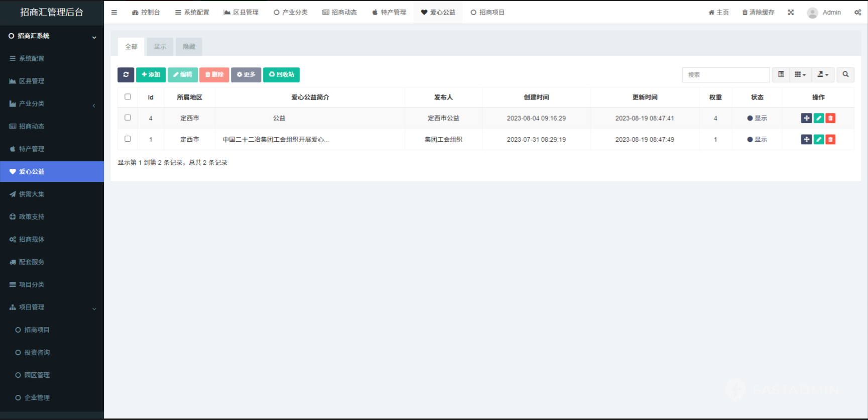
Task: Open the 回收站 recycle bin
Action: tap(281, 74)
